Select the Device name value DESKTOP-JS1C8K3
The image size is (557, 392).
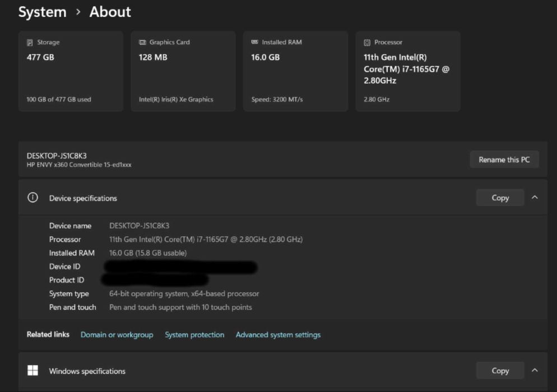(x=139, y=226)
